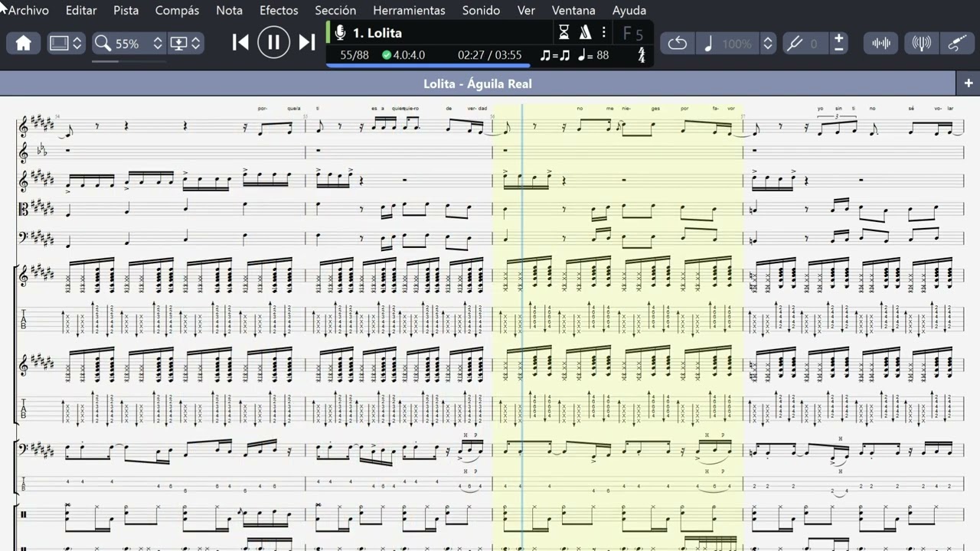Open the Ventana menu

click(x=573, y=10)
